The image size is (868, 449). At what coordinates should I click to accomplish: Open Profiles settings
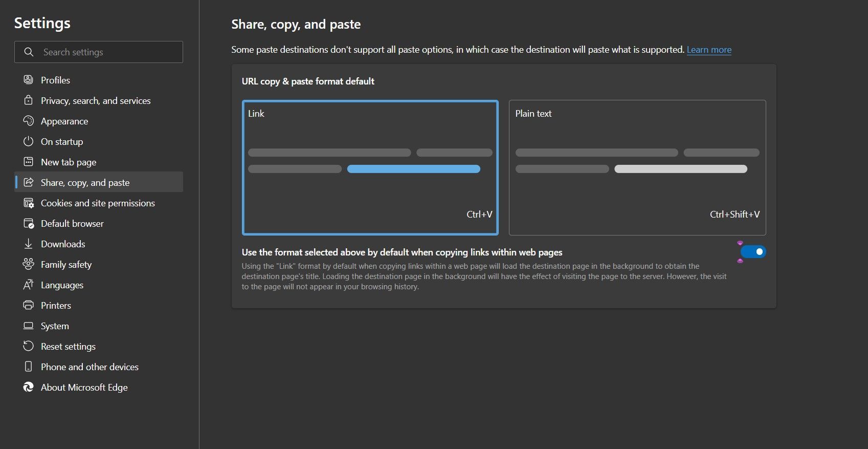[99, 80]
